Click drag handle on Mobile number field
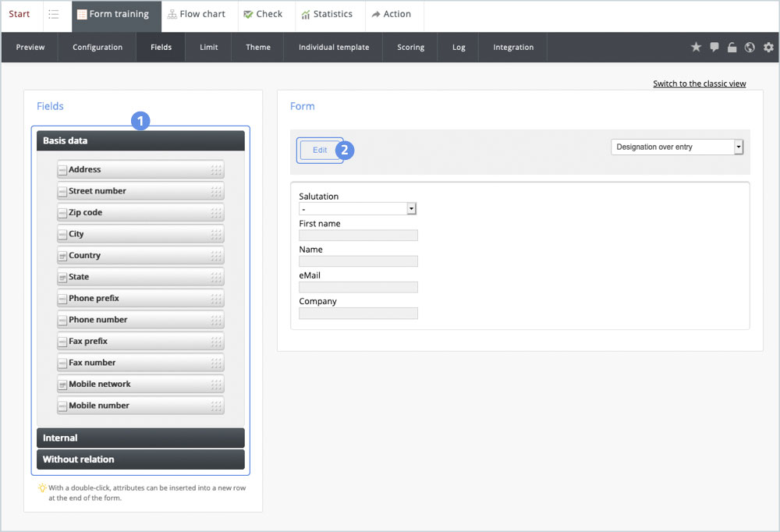Screen dimensions: 780x532 coord(216,406)
